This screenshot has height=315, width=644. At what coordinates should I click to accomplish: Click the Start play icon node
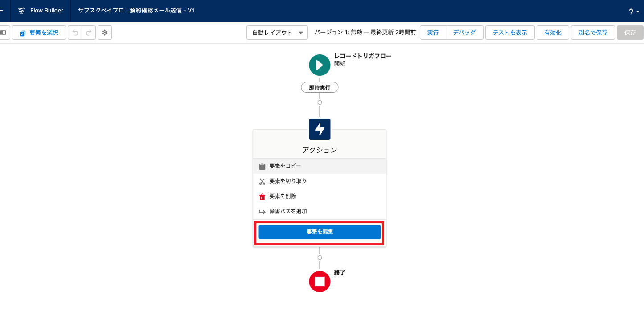320,65
